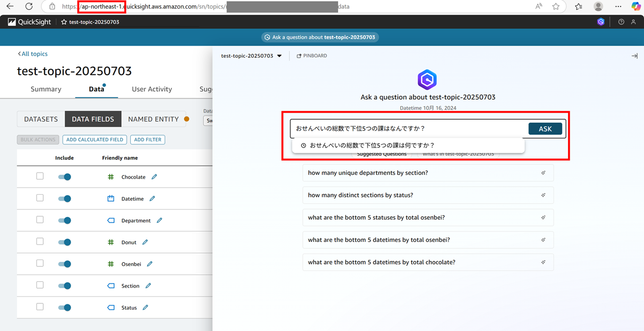Select the search history suggestion in Japanese
The height and width of the screenshot is (331, 644).
point(409,145)
